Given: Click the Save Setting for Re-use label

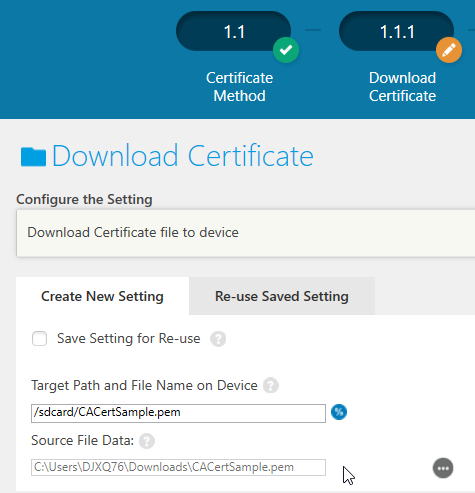Looking at the screenshot, I should point(129,339).
